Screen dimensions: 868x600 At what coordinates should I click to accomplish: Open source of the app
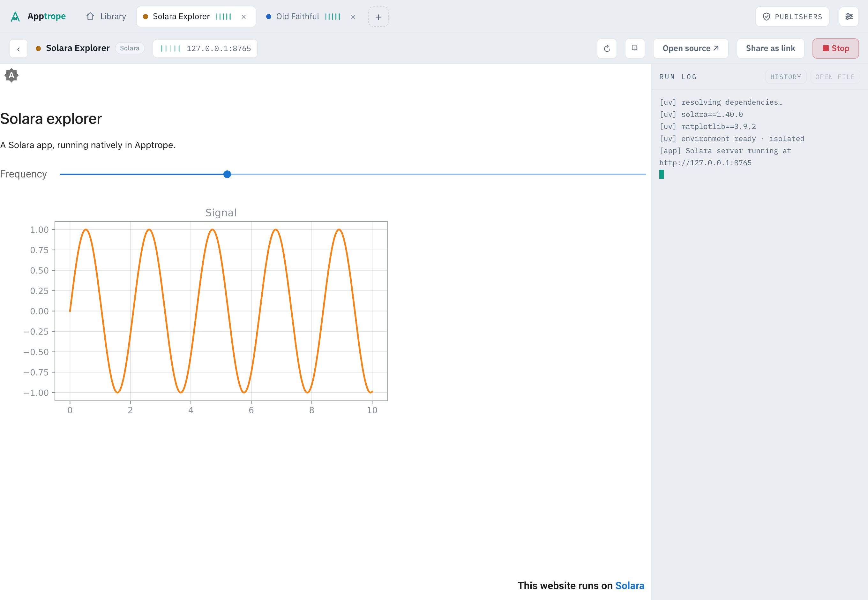coord(691,49)
